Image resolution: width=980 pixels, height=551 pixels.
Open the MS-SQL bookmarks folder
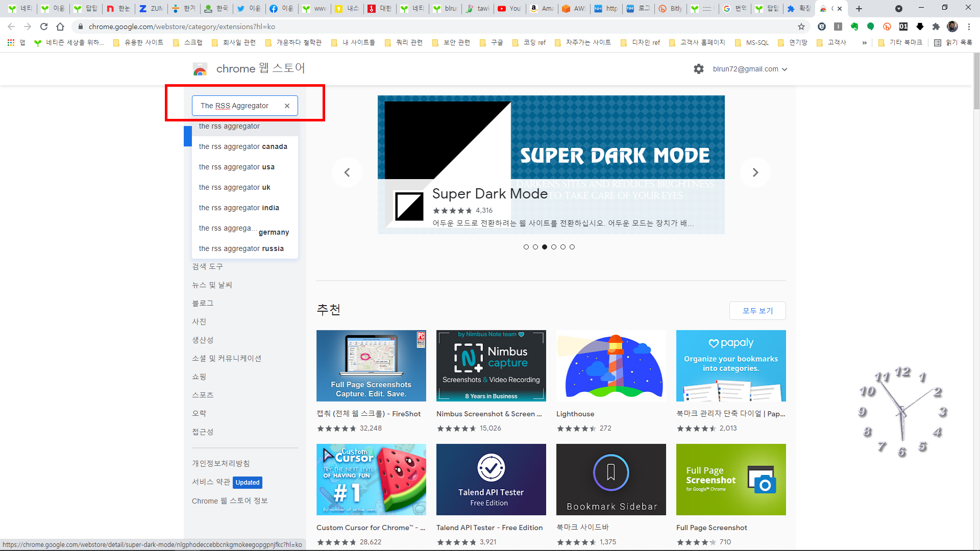[752, 43]
